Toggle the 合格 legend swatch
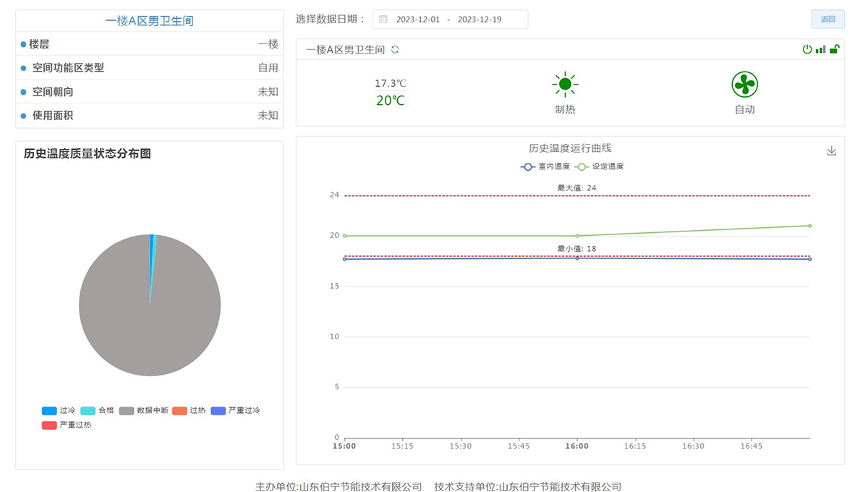Viewport: 868px width, 492px height. tap(88, 410)
